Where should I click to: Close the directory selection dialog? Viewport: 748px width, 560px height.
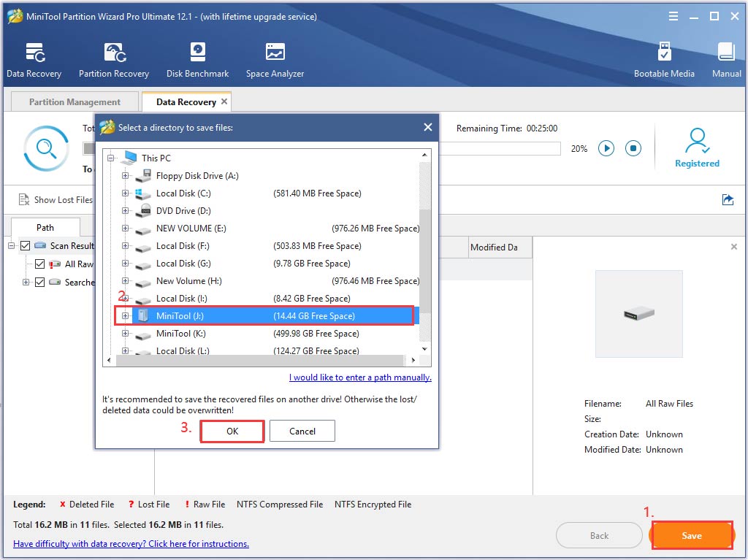(x=428, y=127)
